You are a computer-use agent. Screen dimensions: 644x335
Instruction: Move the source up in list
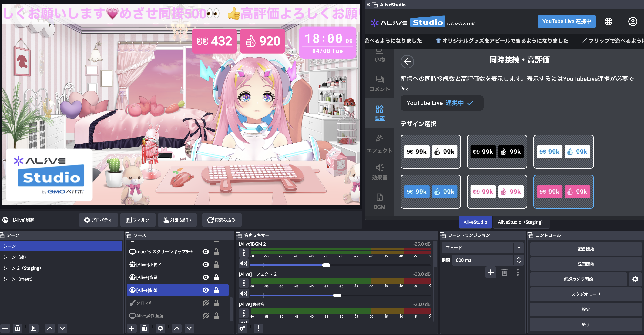tap(176, 328)
